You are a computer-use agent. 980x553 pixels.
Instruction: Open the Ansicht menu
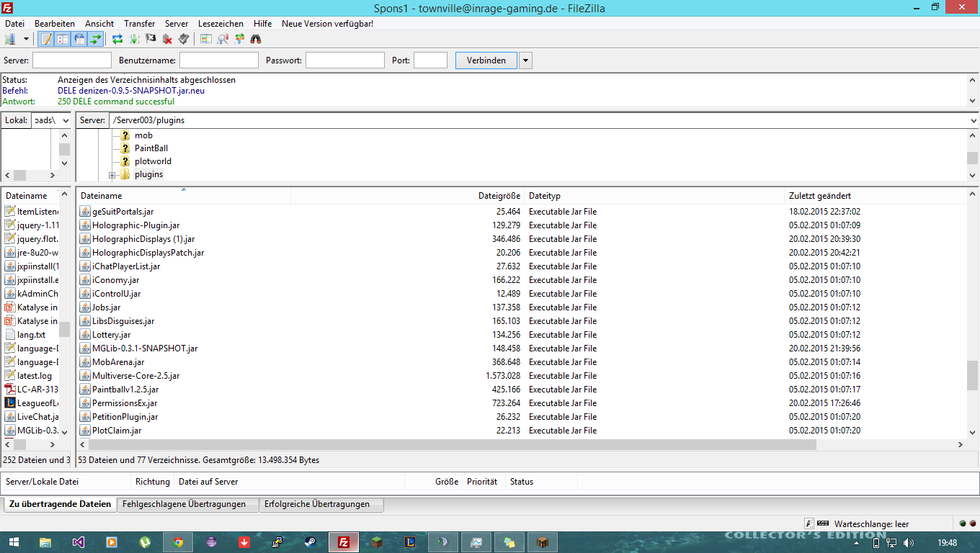(99, 24)
